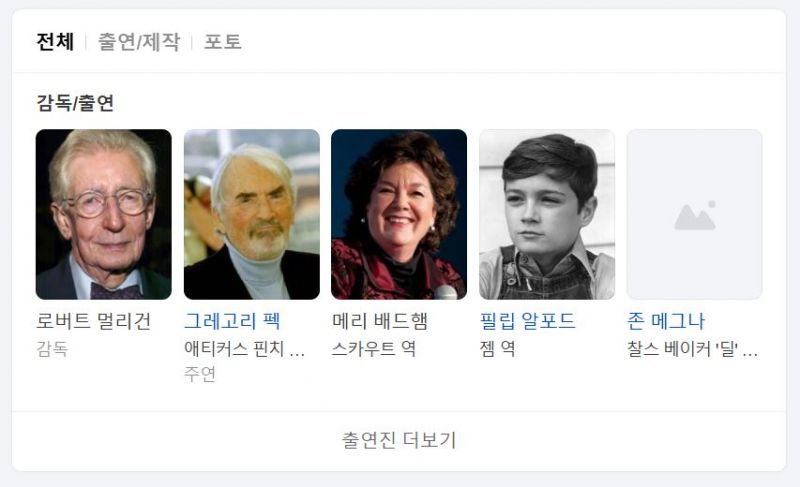Click the 애티커스 핀치 role text
800x487 pixels.
coord(244,349)
